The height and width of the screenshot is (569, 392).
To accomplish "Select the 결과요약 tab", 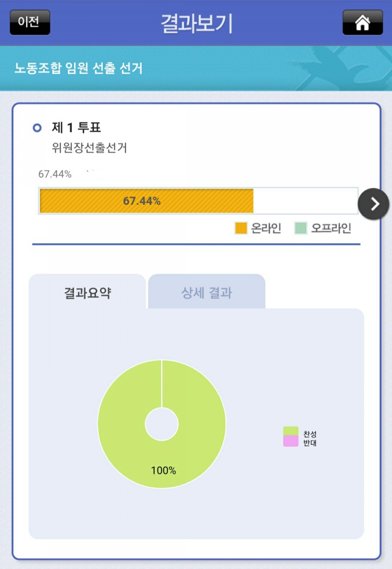I will 88,293.
